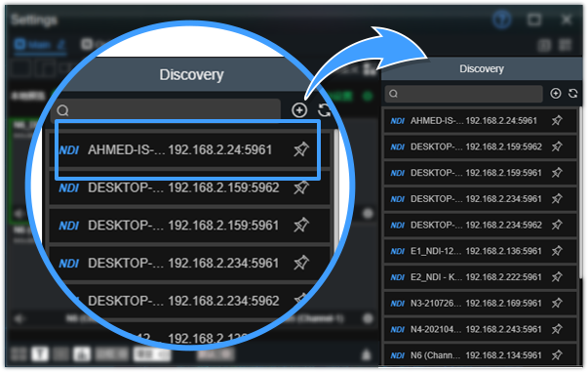Click the refresh icon in the unmagnified Discovery panel
Screen dimensions: 588x372
pos(572,94)
